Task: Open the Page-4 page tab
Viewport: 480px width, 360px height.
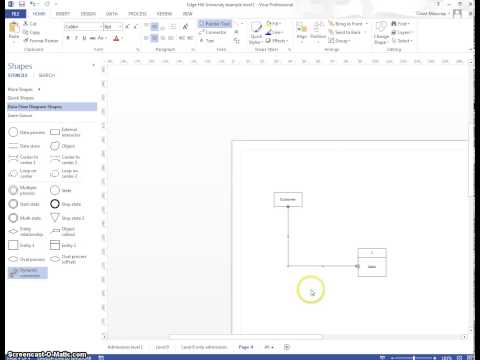Action: pyautogui.click(x=246, y=347)
